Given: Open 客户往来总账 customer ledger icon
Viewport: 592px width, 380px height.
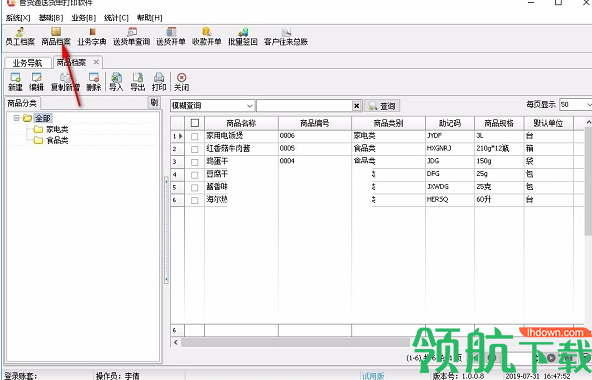Looking at the screenshot, I should [286, 37].
